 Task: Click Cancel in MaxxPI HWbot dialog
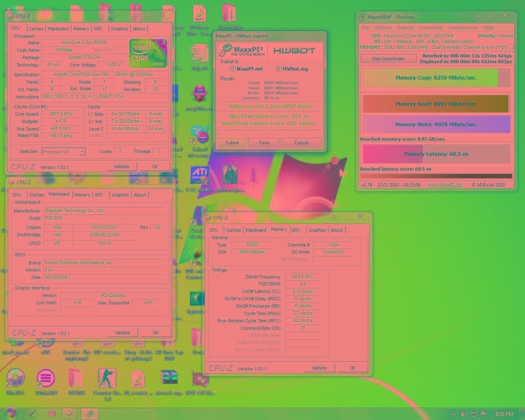(x=301, y=143)
